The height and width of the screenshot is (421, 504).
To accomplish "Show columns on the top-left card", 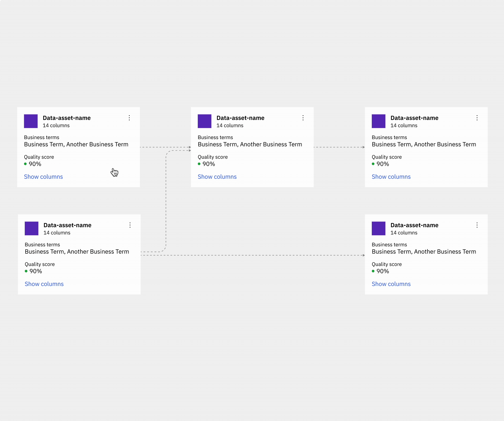I will 43,177.
